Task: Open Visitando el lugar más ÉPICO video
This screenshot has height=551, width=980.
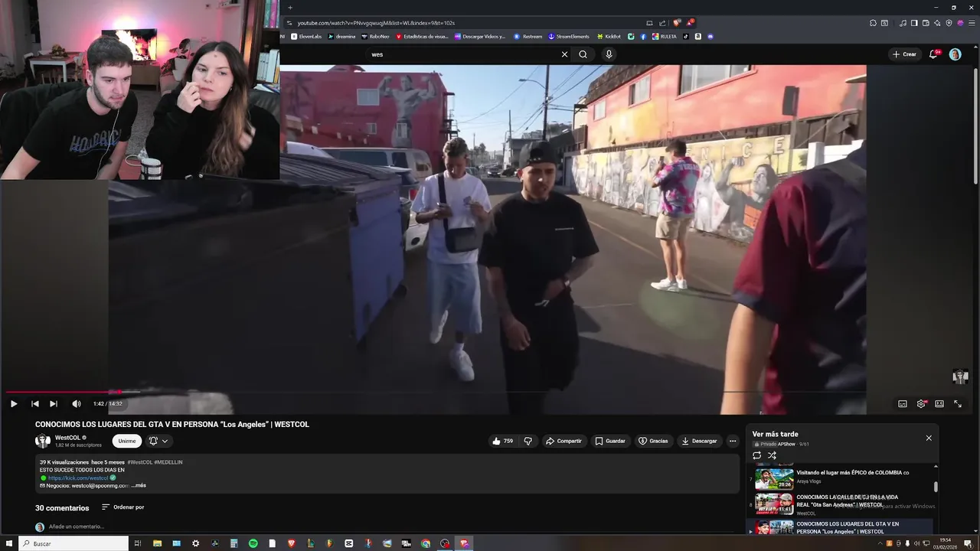Action: click(x=841, y=478)
